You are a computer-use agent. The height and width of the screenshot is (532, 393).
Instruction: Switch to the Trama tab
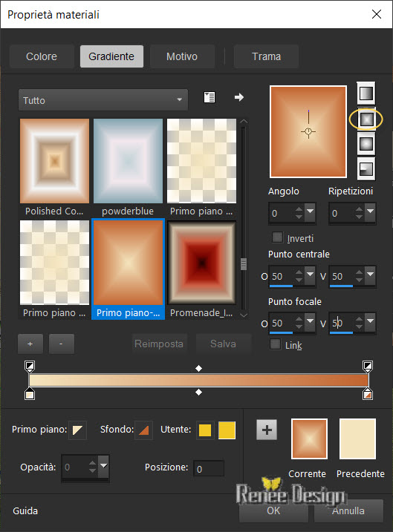(266, 56)
